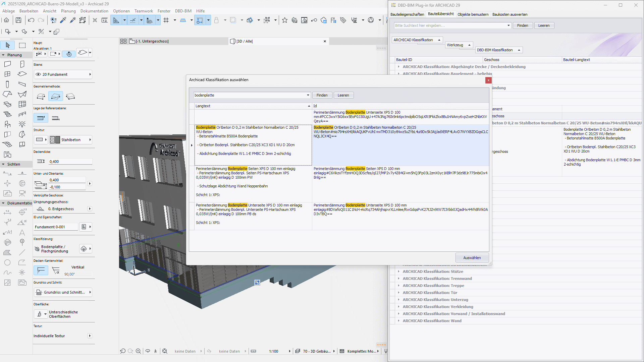Choose the Wall tool in Planung

[7, 64]
